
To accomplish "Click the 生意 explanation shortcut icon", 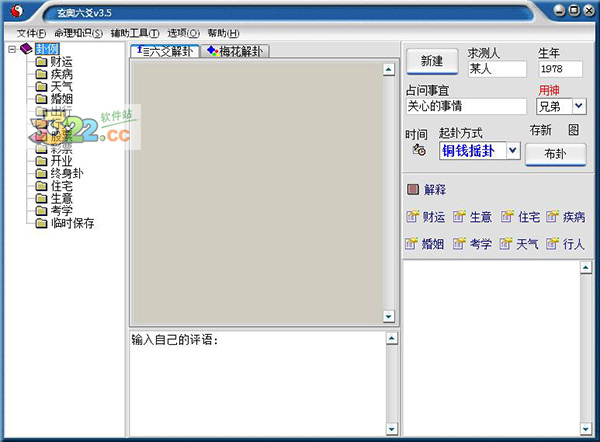I will pyautogui.click(x=459, y=217).
